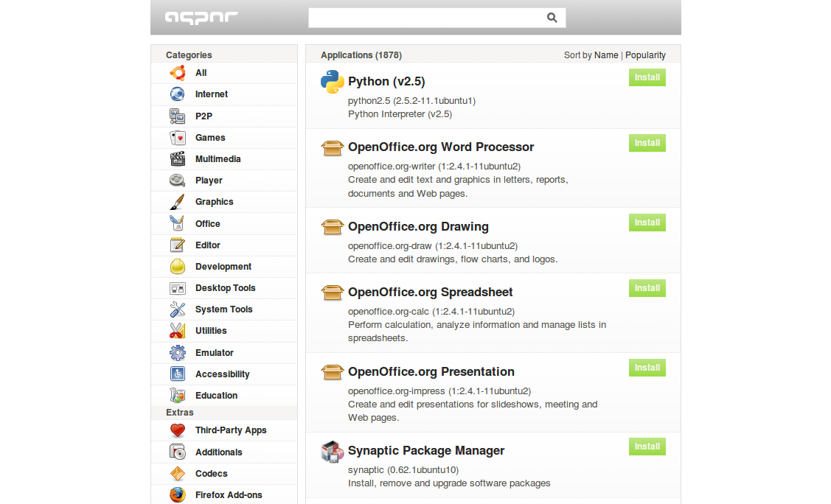Click the Codecs orange diamond icon
Image resolution: width=831 pixels, height=504 pixels.
(178, 473)
